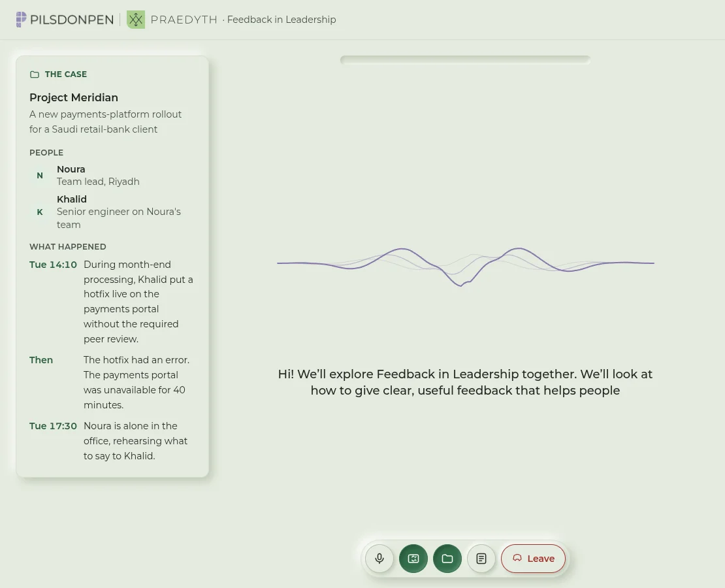Leave the session

[533, 559]
